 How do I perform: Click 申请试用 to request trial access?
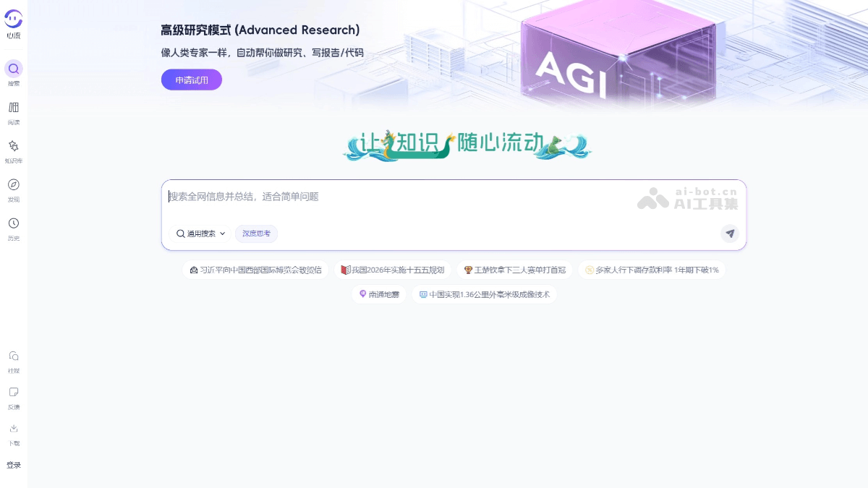(x=191, y=80)
